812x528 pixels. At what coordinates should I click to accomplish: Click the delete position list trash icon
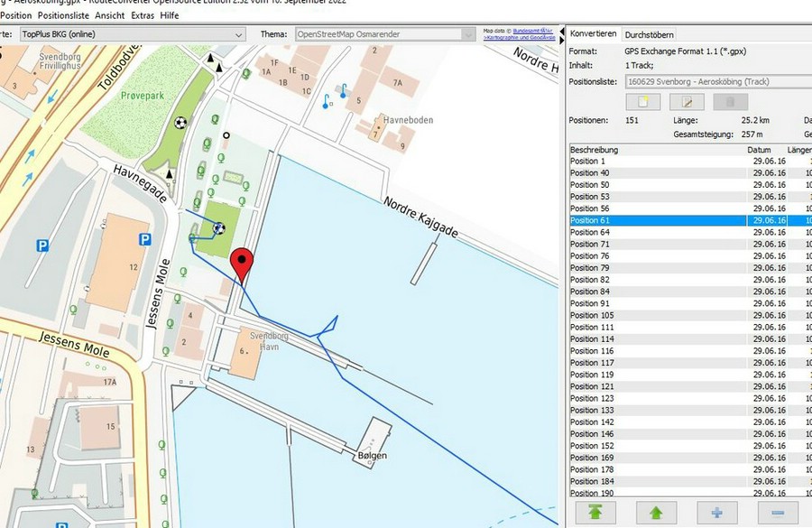(731, 102)
